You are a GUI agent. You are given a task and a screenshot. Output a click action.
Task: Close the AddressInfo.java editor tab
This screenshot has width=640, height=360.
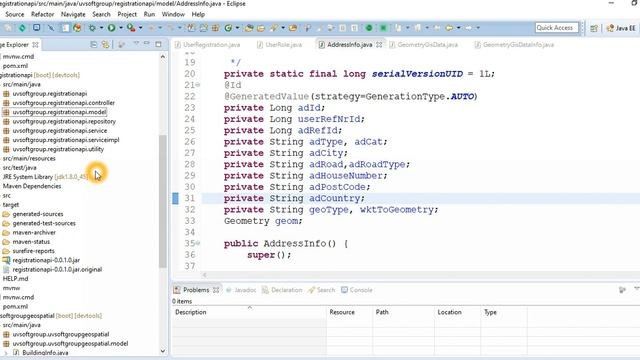tap(379, 44)
